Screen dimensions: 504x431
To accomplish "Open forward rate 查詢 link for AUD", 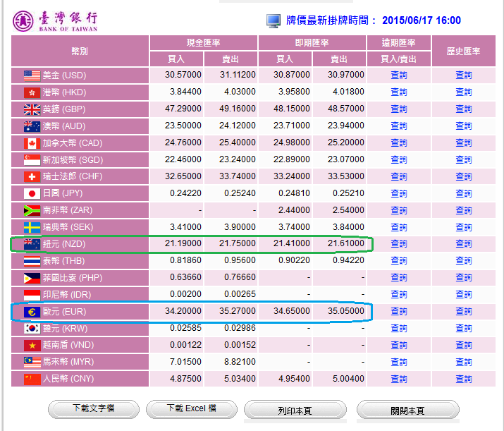I will pyautogui.click(x=398, y=126).
